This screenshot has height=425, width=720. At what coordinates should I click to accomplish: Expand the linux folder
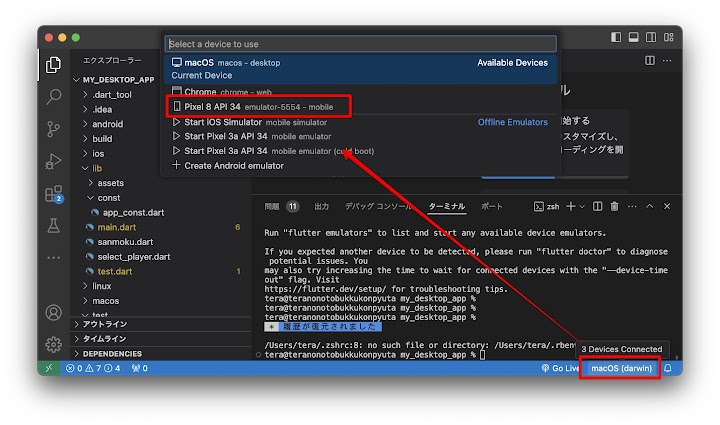(x=160, y=286)
